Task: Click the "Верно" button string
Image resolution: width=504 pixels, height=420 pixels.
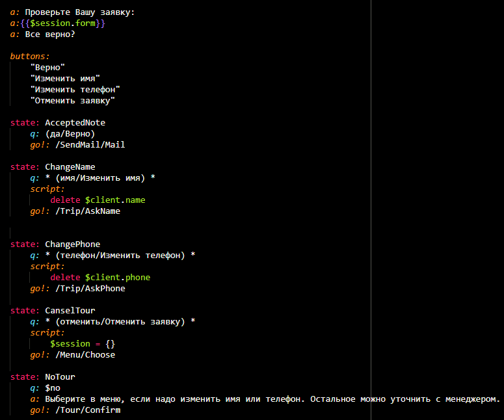Action: pyautogui.click(x=47, y=68)
